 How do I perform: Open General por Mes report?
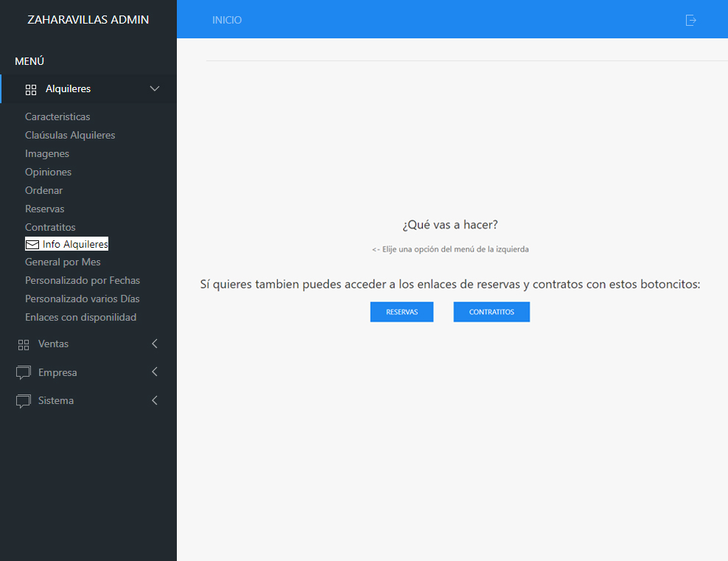tap(63, 262)
